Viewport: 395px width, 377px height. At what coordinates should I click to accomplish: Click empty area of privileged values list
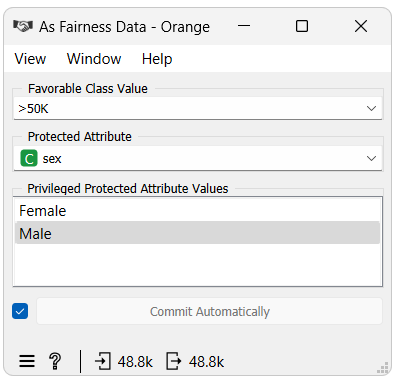[x=198, y=265]
